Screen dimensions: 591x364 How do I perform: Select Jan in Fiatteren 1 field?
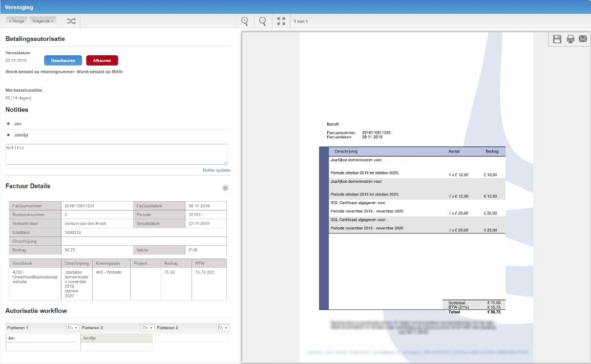tap(41, 338)
